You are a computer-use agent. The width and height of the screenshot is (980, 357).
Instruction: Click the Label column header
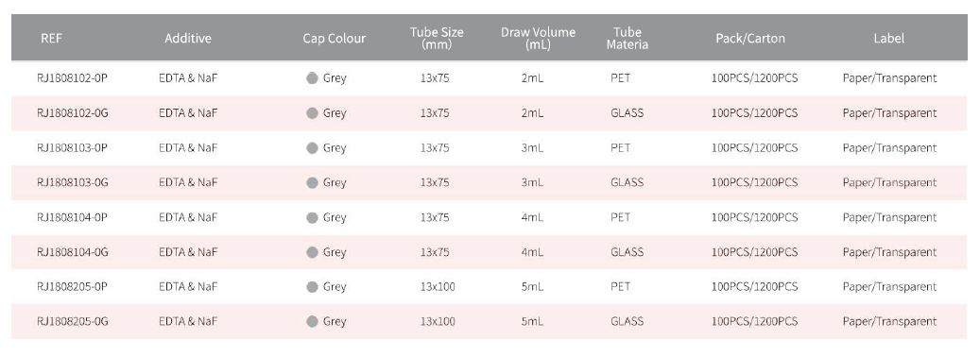(888, 38)
